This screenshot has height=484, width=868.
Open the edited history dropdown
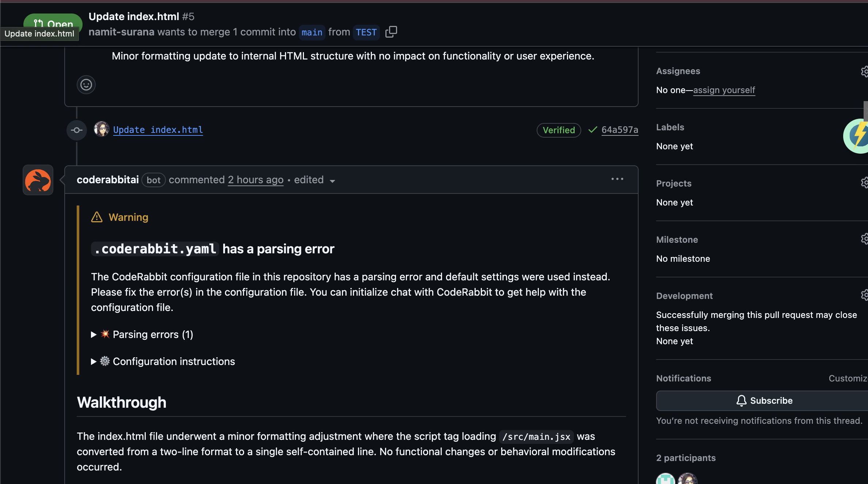point(315,180)
